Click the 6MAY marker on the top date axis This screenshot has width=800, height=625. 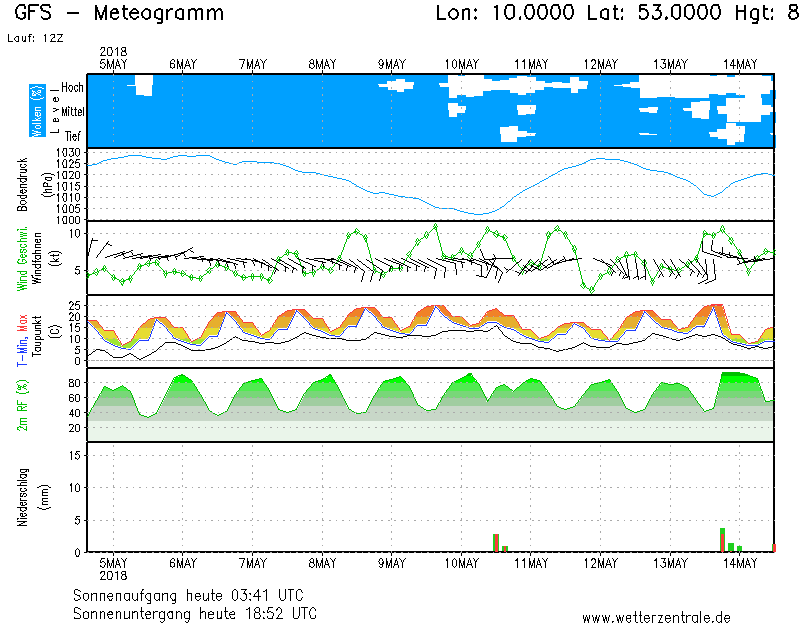pos(182,64)
